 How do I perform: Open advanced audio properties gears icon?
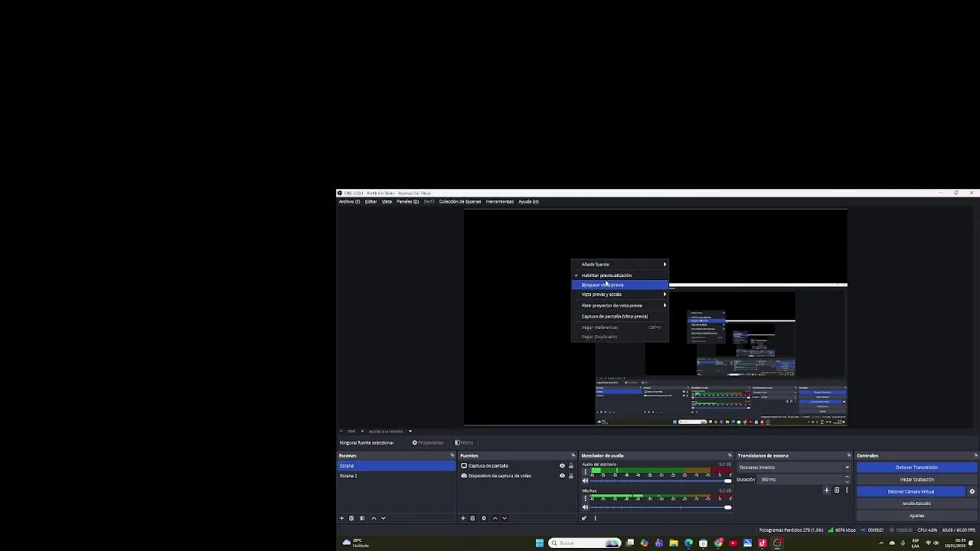[x=584, y=518]
